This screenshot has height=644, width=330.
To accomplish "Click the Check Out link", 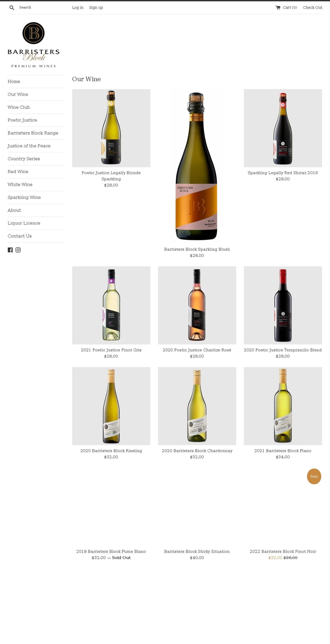I will click(x=312, y=8).
